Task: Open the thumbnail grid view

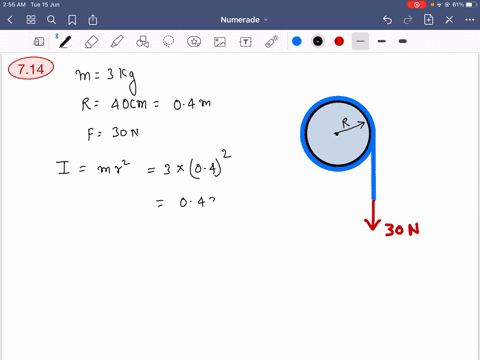Action: (31, 20)
